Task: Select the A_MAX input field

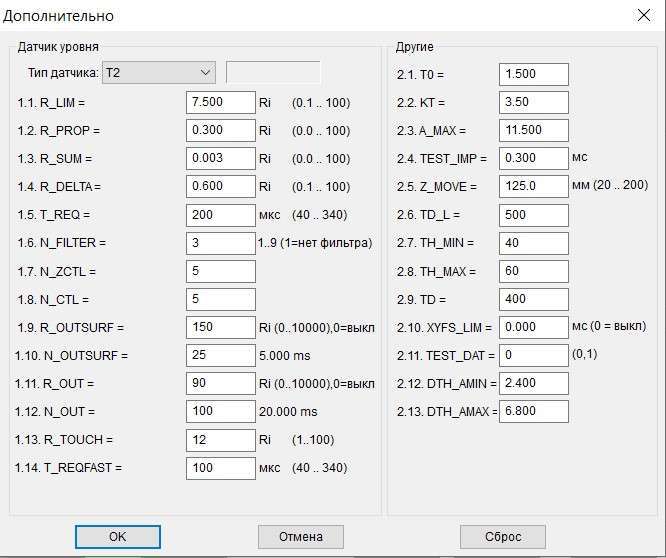Action: pyautogui.click(x=533, y=130)
